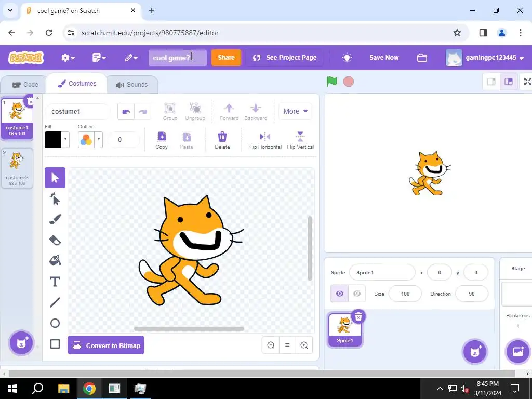532x399 pixels.
Task: Click the project title field
Action: pyautogui.click(x=178, y=58)
